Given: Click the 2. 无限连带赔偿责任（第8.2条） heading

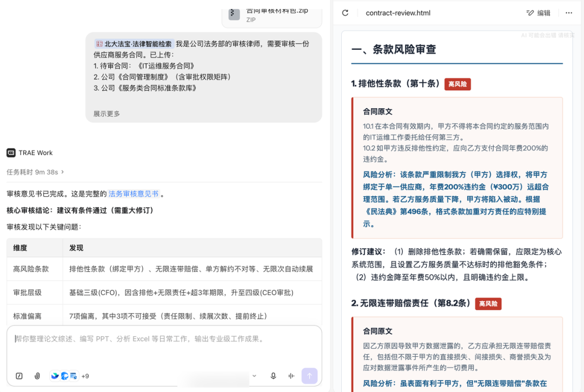Looking at the screenshot, I should (411, 303).
